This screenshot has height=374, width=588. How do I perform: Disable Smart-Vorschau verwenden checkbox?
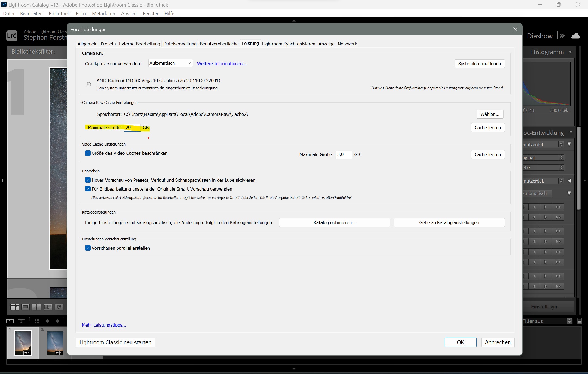tap(88, 189)
